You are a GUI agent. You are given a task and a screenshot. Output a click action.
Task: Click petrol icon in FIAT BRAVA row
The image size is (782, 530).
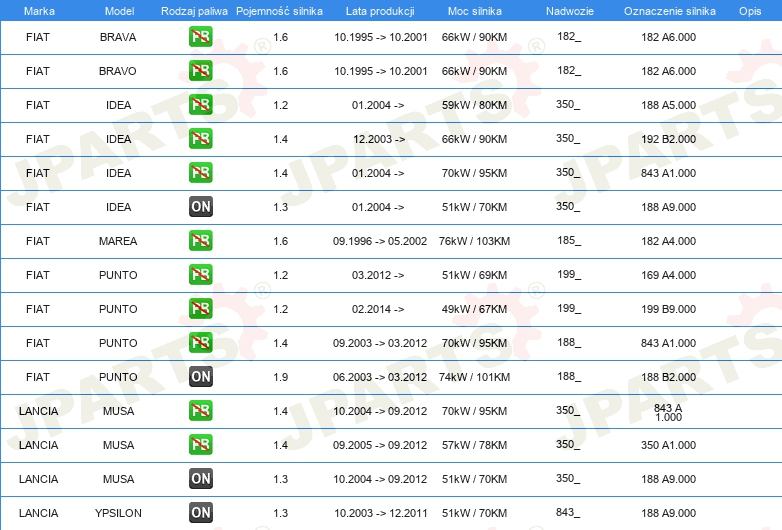pos(200,36)
